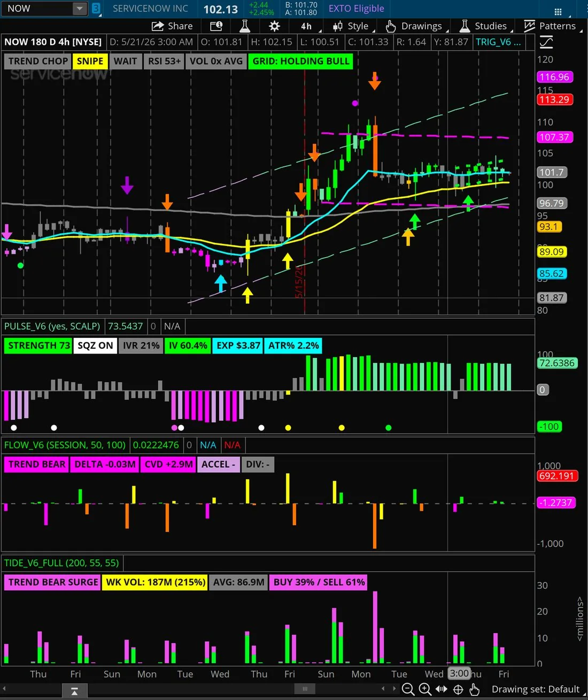Click the chart settings gear icon
This screenshot has width=588, height=700.
[x=274, y=26]
